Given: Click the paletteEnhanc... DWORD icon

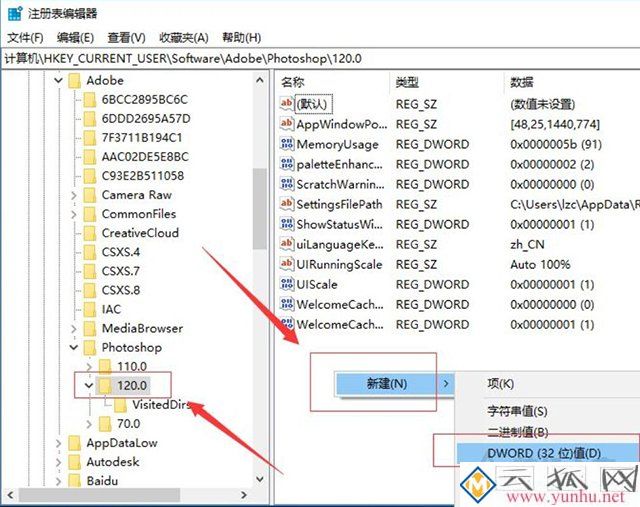Looking at the screenshot, I should click(287, 164).
